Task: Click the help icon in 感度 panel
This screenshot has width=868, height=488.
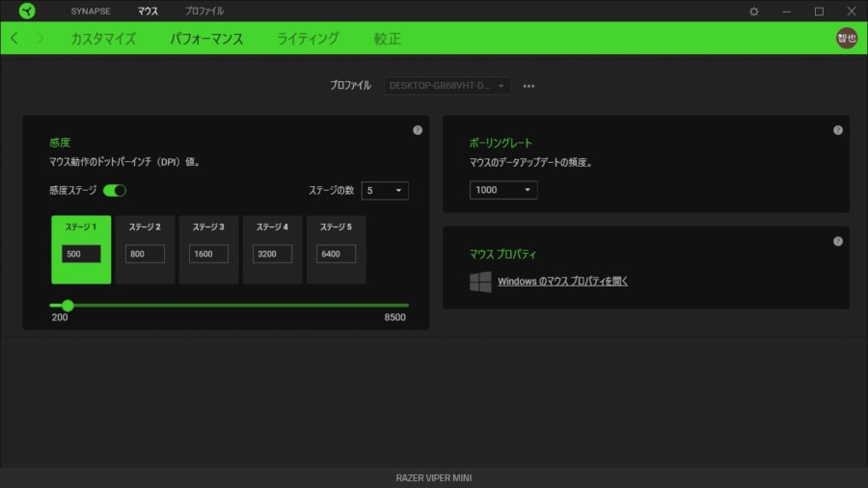Action: pos(418,130)
